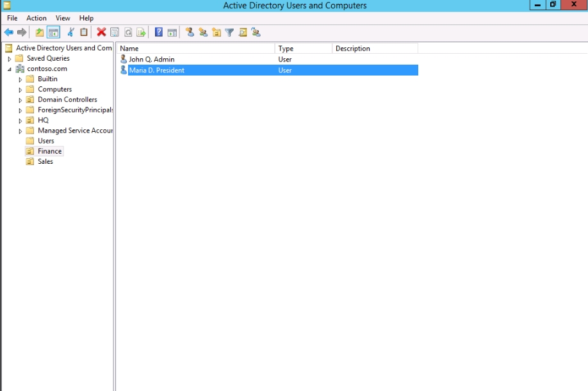Viewport: 588px width, 391px height.
Task: Create a new user with toolbar icon
Action: pos(190,33)
